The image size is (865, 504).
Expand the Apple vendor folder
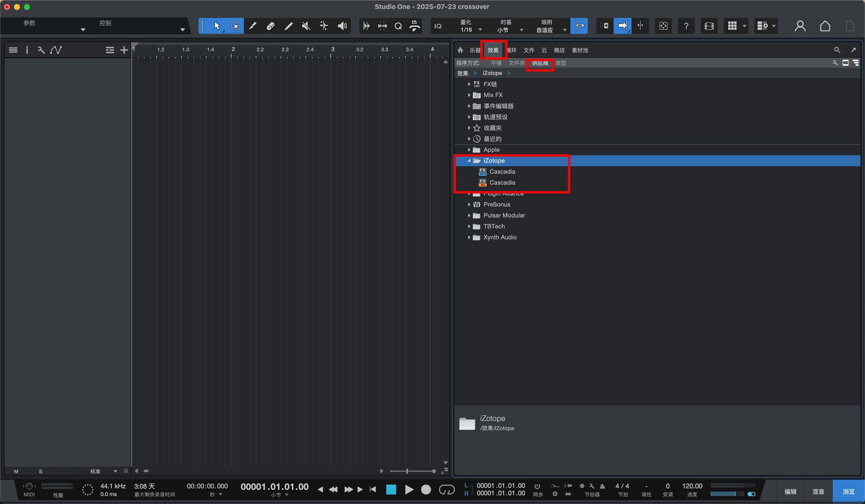469,150
